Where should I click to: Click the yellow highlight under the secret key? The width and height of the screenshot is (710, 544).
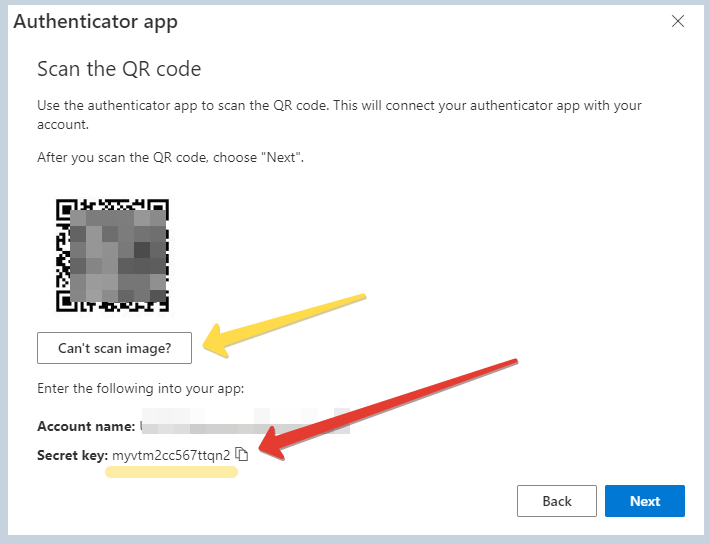point(171,472)
